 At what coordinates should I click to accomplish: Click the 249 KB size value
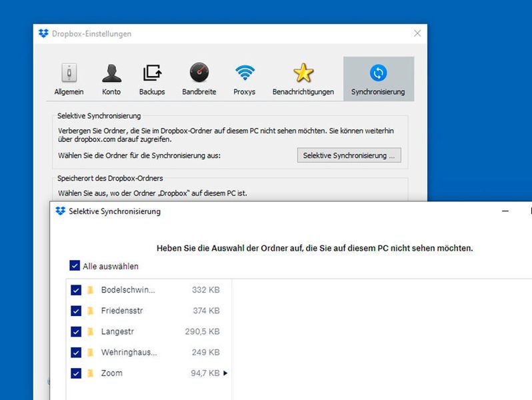(x=205, y=352)
